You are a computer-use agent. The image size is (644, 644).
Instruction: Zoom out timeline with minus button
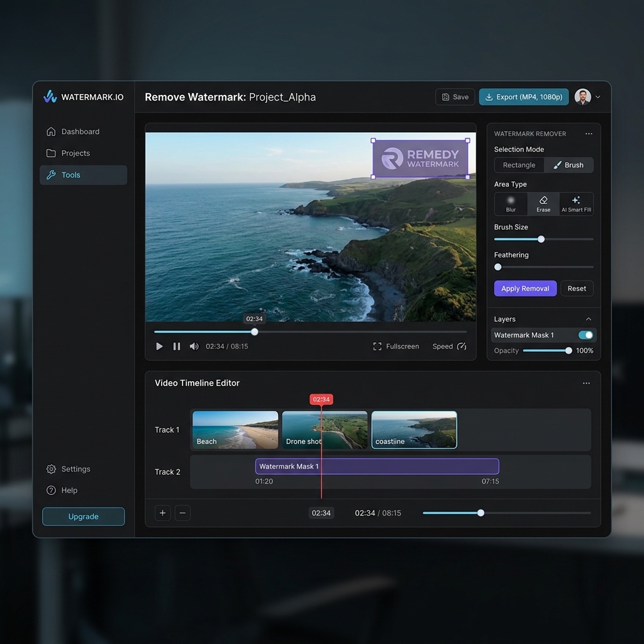182,513
